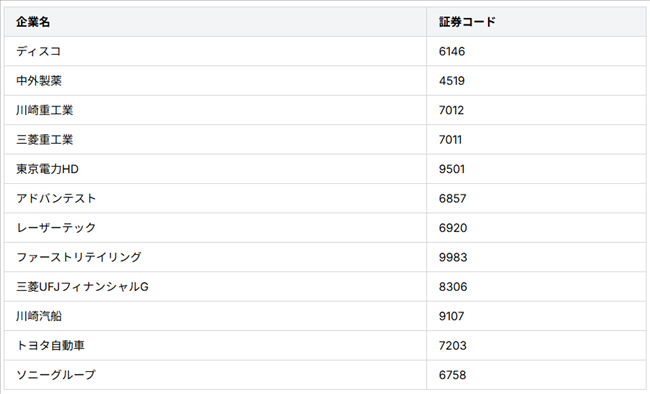The image size is (650, 394).
Task: Click the 証券コード column header
Action: click(467, 22)
